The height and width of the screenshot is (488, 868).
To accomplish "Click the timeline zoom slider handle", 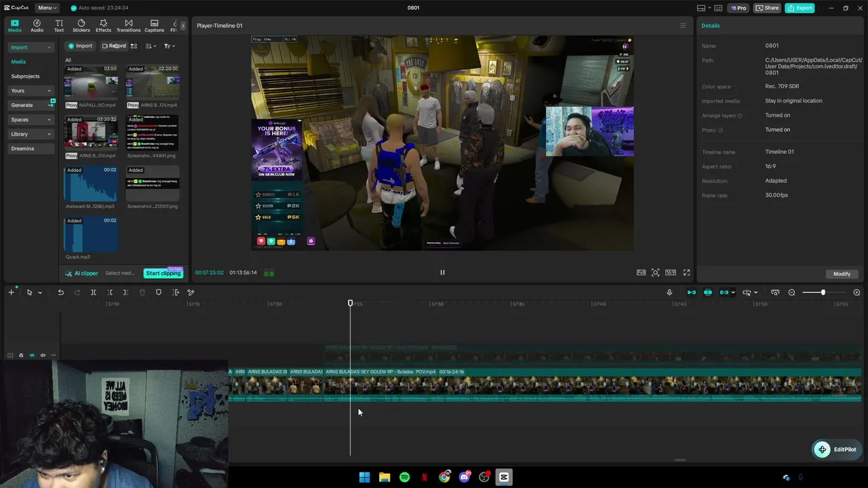I will [x=823, y=292].
